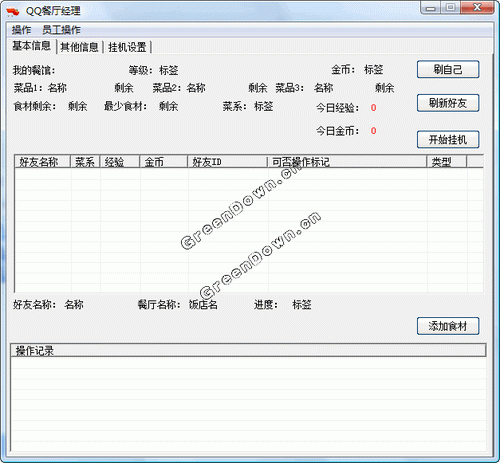
Task: Open the 员工操作 menu
Action: 61,30
